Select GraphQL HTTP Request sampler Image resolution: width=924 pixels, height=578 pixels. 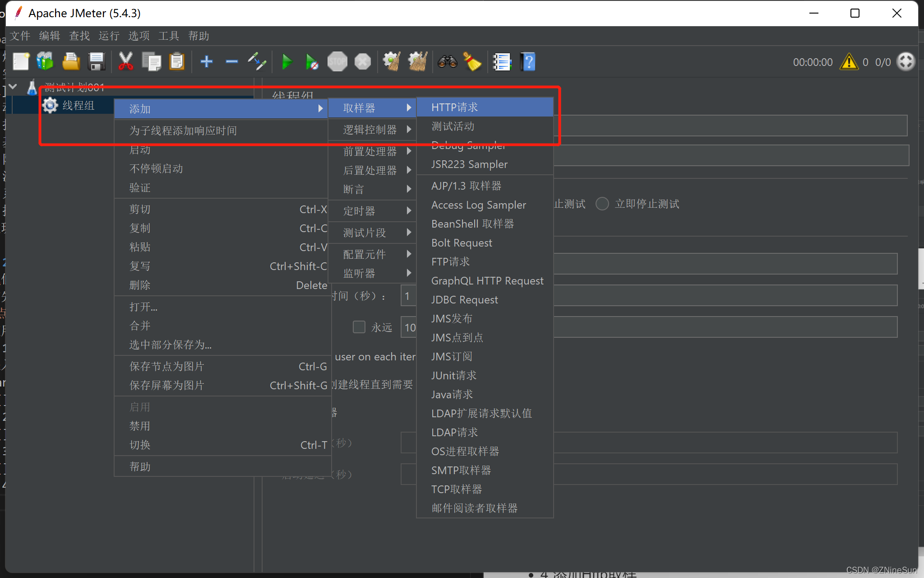(487, 280)
